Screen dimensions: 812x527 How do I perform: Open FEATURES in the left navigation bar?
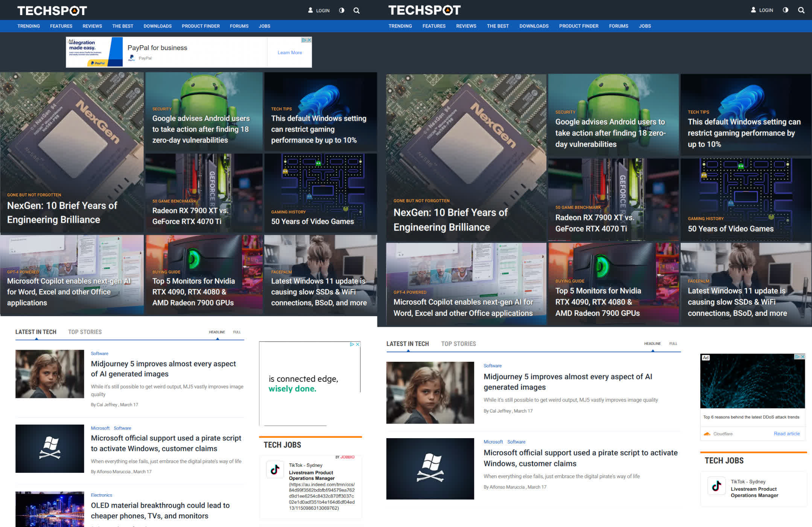tap(61, 26)
